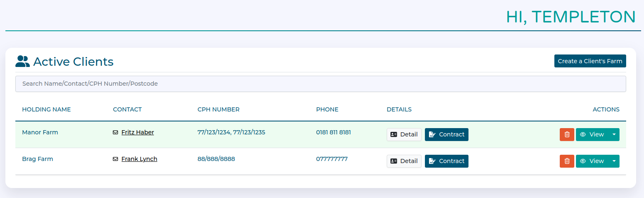Image resolution: width=644 pixels, height=198 pixels.
Task: Open Fritz Haber contact link
Action: [138, 132]
